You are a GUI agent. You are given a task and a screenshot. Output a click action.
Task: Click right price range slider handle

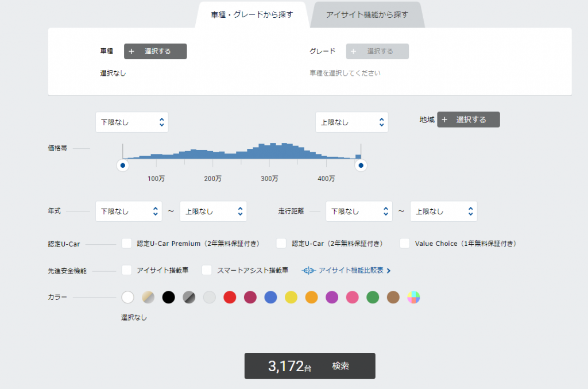361,165
